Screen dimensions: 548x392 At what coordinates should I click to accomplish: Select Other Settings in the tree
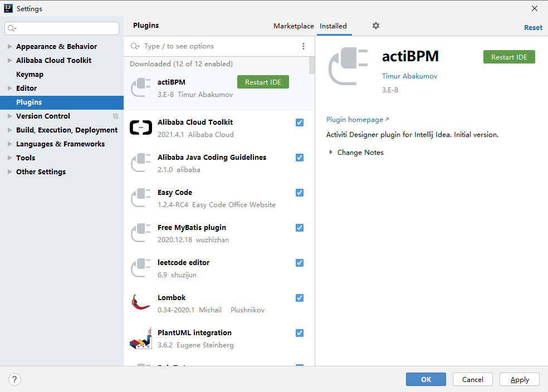(x=41, y=172)
